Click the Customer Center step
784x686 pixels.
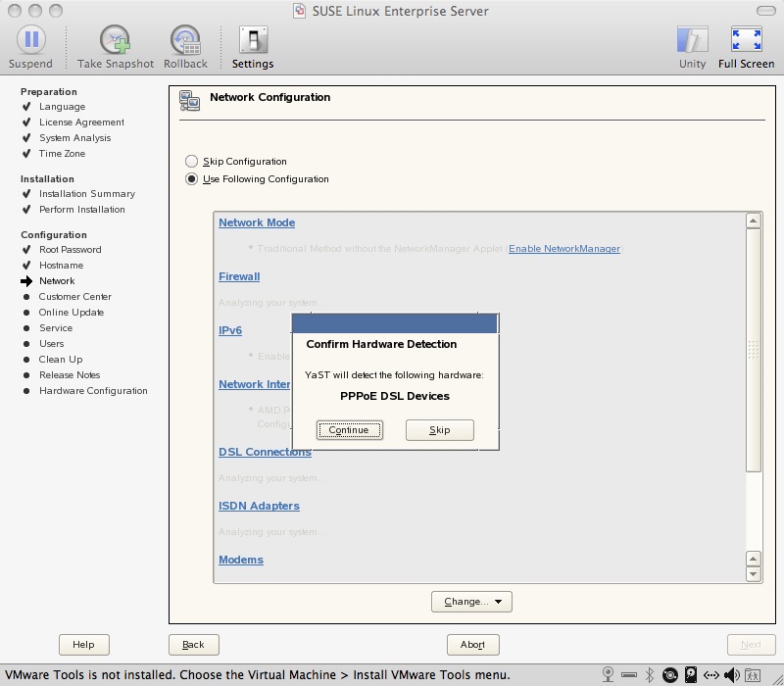(x=75, y=297)
